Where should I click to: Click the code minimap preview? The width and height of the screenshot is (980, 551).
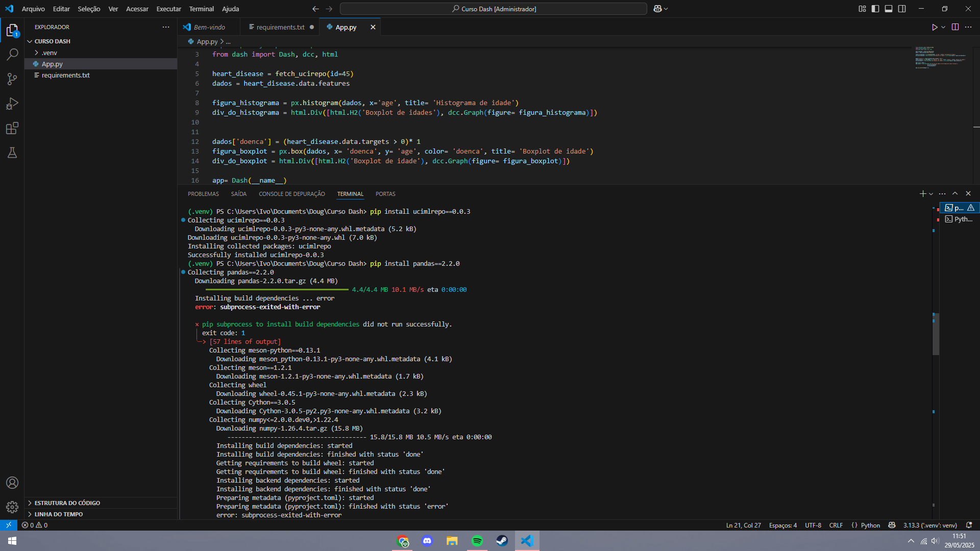941,57
